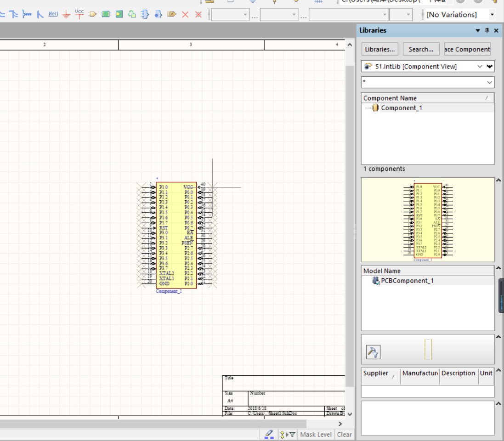Select the Place Sheet Symbol tool
The width and height of the screenshot is (504, 441).
click(x=106, y=14)
